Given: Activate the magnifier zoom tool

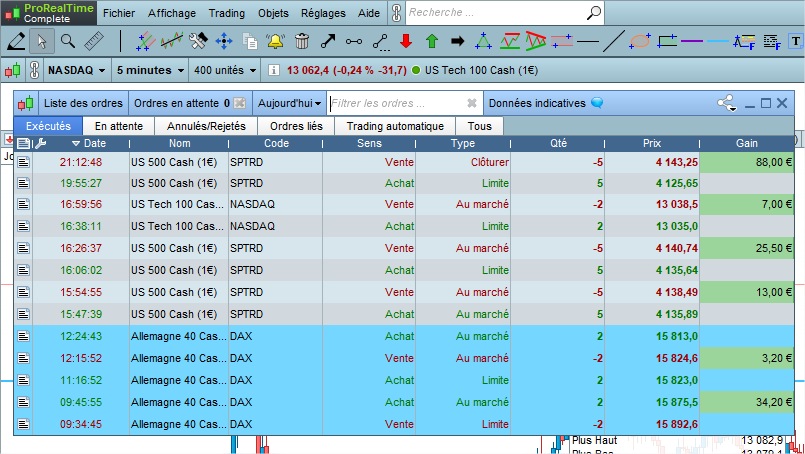Looking at the screenshot, I should point(68,41).
